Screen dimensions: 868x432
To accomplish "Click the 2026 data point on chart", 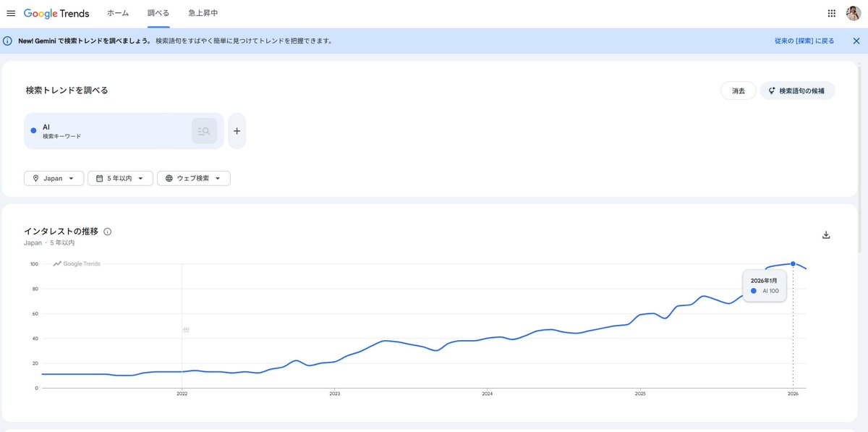I will [x=793, y=264].
